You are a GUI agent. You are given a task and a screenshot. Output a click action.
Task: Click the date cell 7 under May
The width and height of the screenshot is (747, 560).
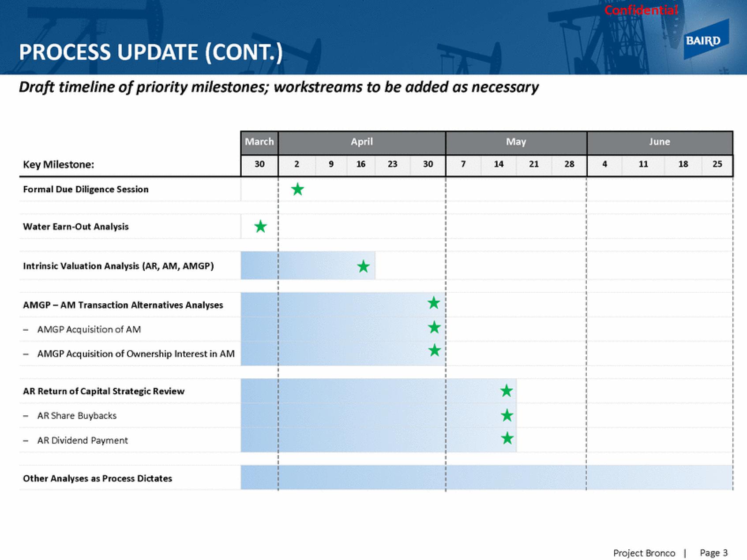point(463,164)
